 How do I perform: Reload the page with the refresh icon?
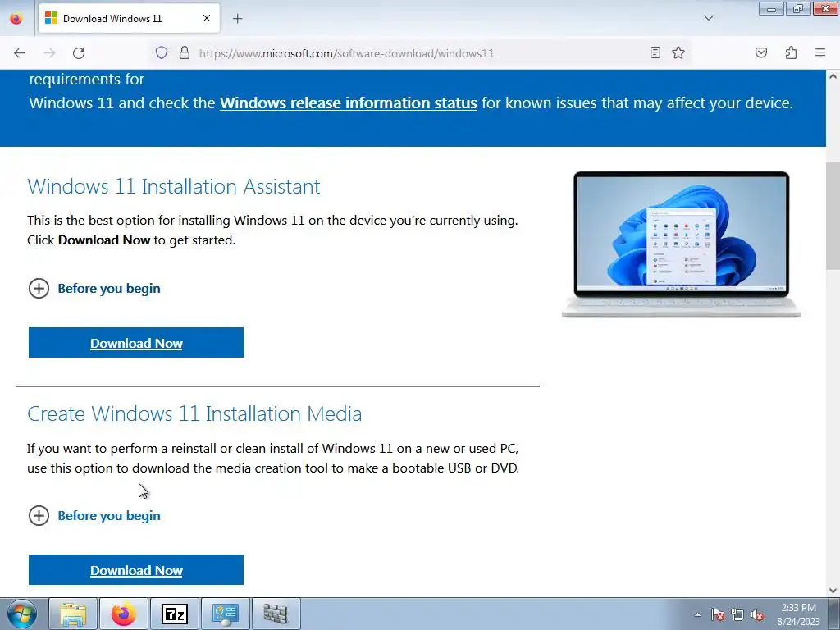pos(79,53)
